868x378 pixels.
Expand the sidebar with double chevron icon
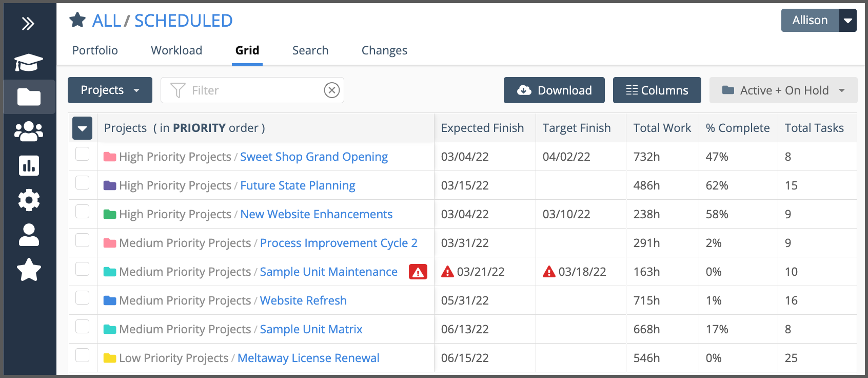tap(28, 24)
